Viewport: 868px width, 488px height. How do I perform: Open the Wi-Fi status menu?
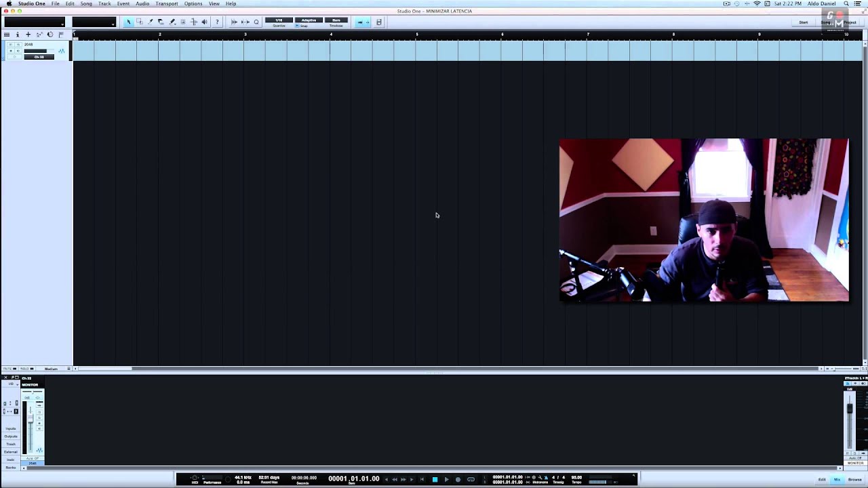pos(757,3)
